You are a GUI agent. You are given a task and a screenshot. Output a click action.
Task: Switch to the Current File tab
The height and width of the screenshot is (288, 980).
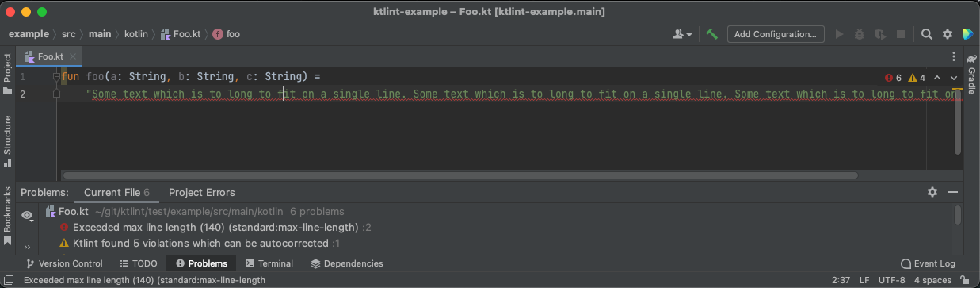coord(117,192)
